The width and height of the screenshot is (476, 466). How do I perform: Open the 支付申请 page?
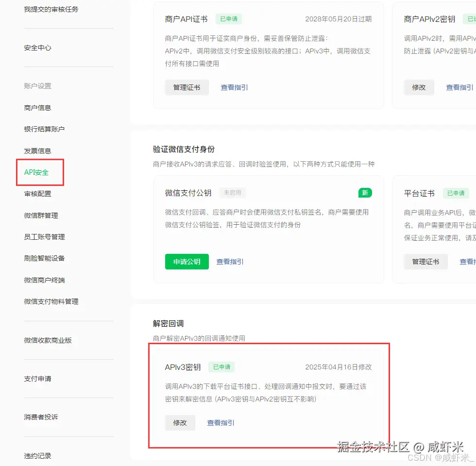tap(37, 379)
